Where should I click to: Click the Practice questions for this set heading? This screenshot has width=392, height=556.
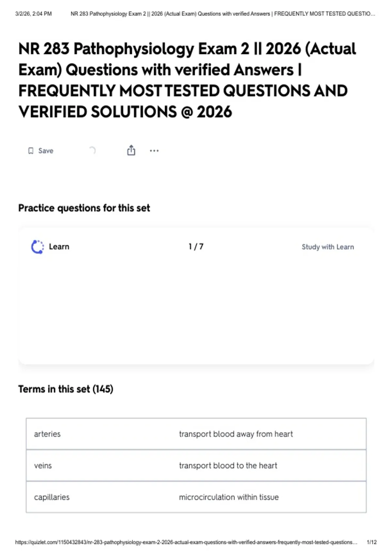84,208
